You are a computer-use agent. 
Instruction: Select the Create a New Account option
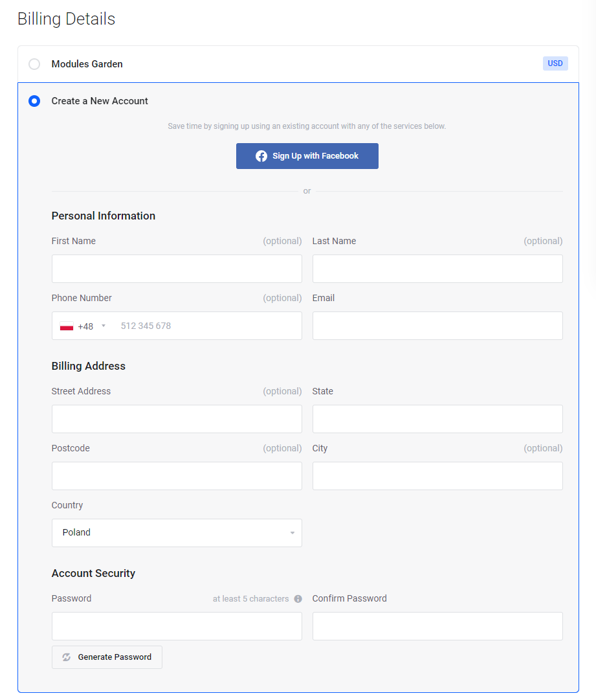(x=34, y=101)
